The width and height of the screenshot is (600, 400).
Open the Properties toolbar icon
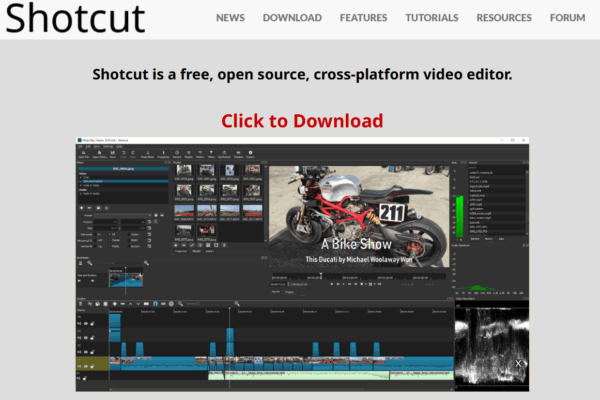click(x=163, y=154)
